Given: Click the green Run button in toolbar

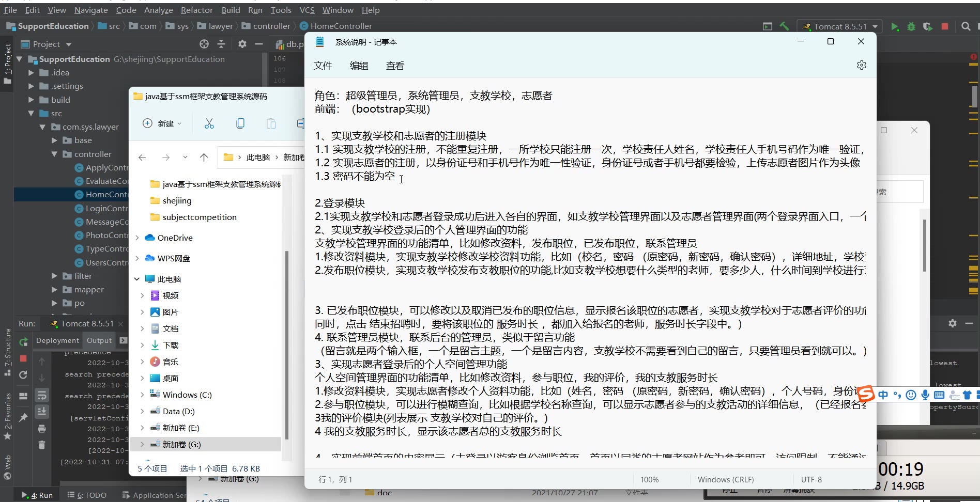Looking at the screenshot, I should click(x=895, y=26).
